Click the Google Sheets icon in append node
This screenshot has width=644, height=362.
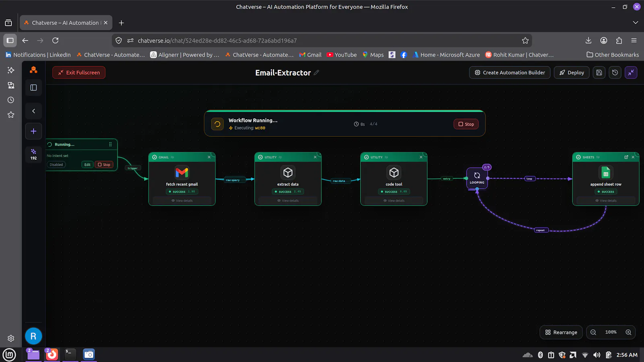coord(606,173)
